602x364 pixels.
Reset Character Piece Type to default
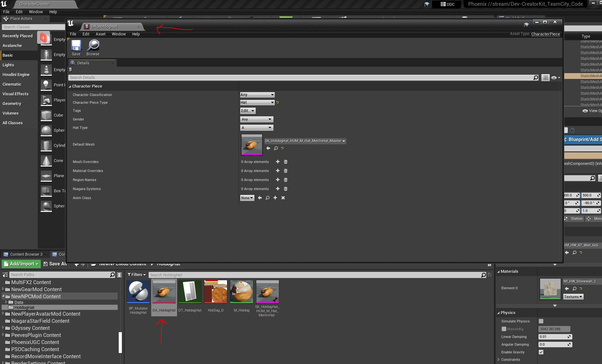point(278,102)
